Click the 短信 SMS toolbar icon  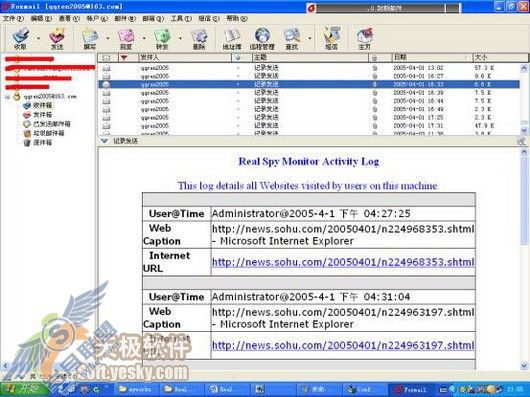[x=332, y=39]
